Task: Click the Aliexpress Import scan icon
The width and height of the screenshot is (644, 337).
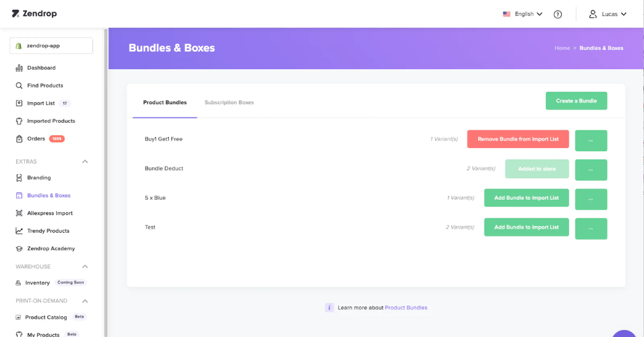Action: coord(19,213)
